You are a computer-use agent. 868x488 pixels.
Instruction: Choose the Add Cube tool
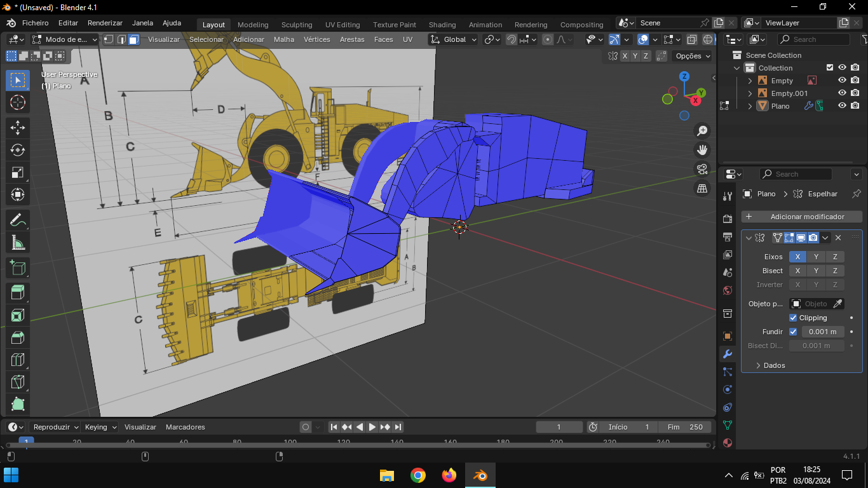pos(18,268)
